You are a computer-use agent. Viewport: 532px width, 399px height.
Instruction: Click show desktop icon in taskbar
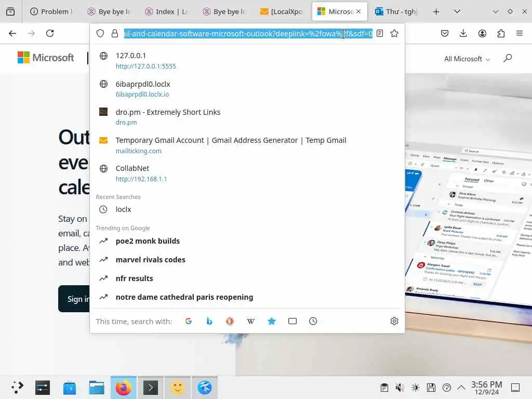point(515,388)
